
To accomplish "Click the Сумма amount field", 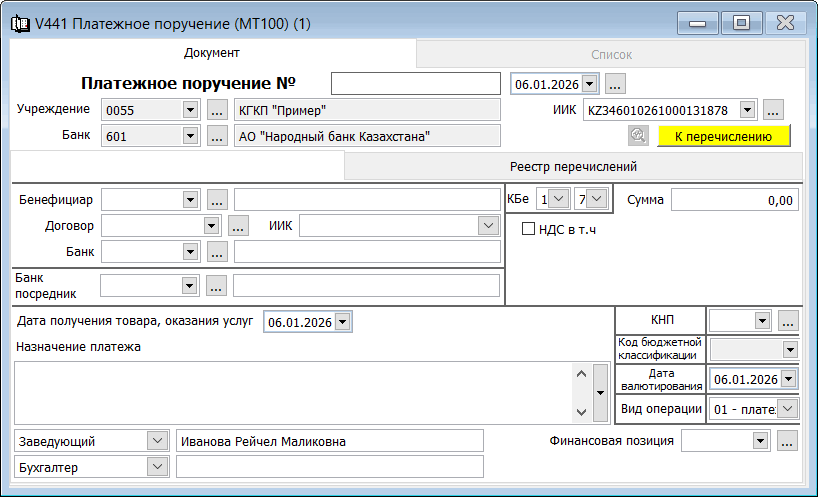I will [734, 200].
